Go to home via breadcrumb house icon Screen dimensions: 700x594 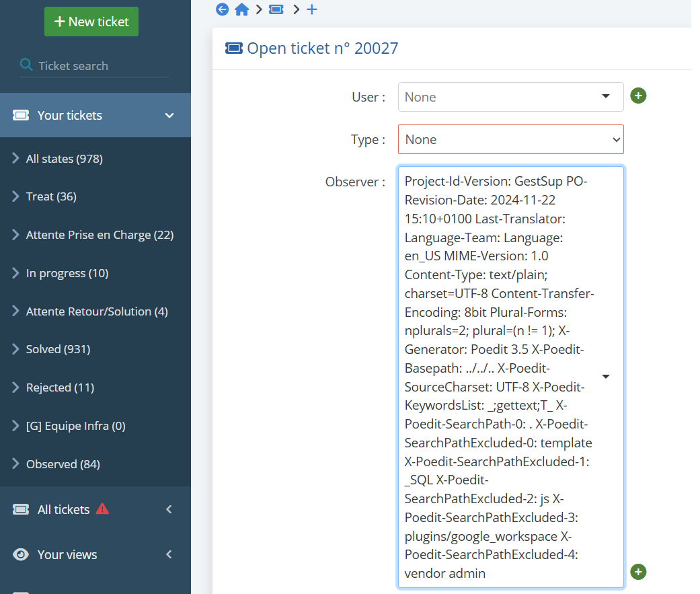coord(241,9)
